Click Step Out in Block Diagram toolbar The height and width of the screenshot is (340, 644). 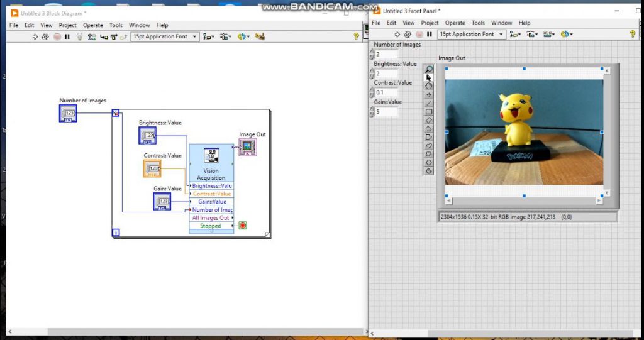[x=123, y=37]
